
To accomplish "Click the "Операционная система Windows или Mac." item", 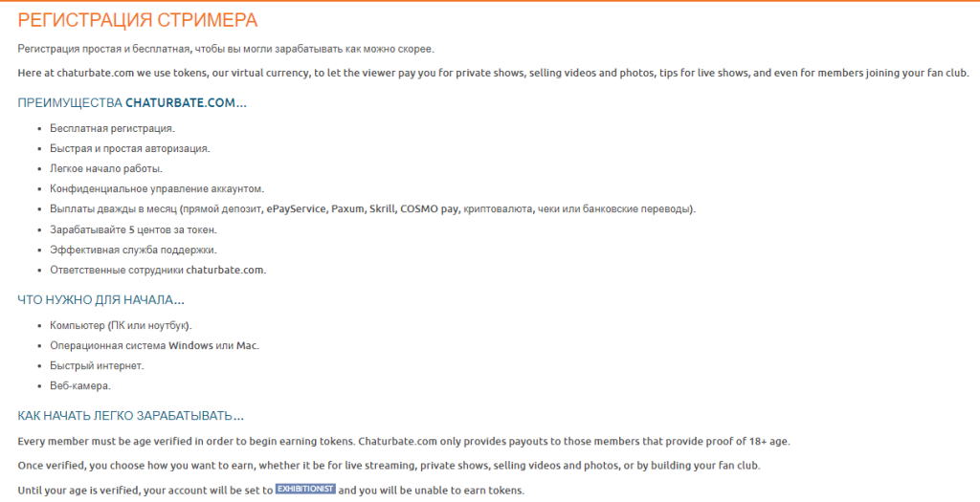I will 154,345.
